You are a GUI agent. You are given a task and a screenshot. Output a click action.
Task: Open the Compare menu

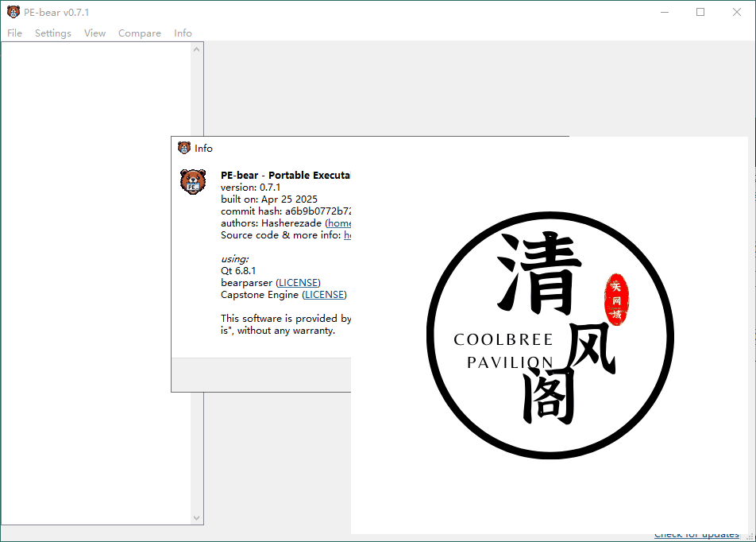pos(139,33)
